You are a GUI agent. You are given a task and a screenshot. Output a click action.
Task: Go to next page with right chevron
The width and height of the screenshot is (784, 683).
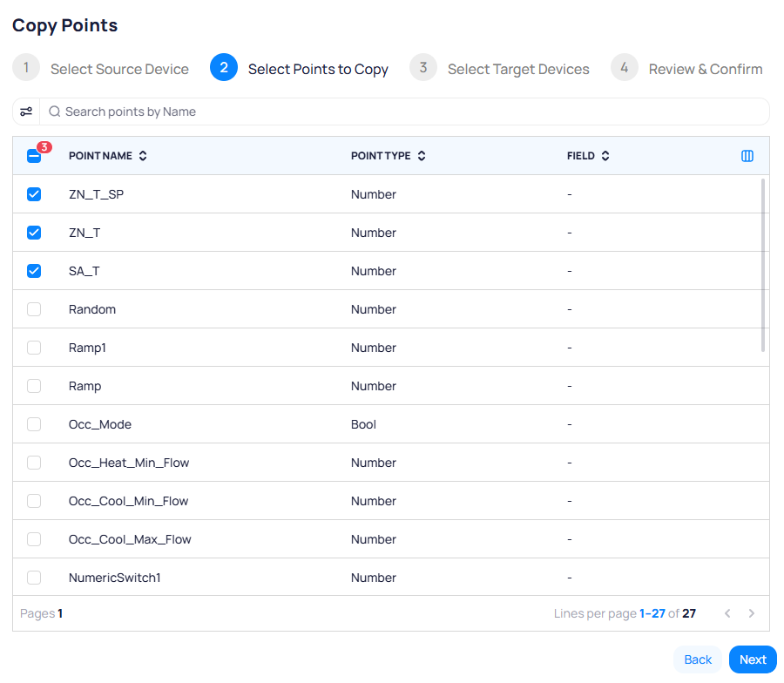(x=752, y=613)
